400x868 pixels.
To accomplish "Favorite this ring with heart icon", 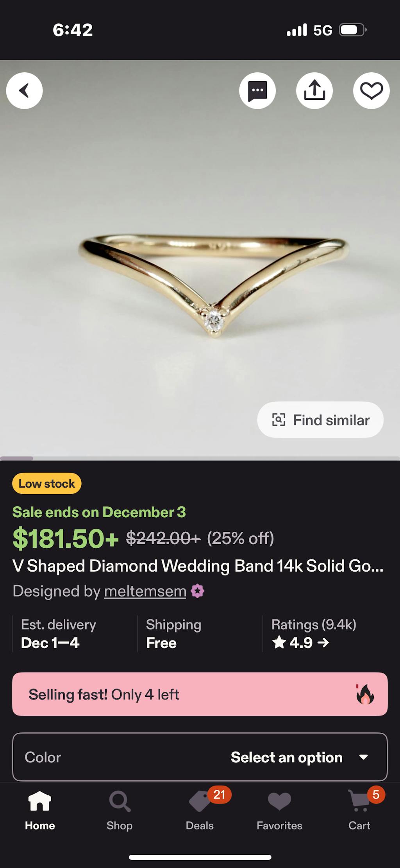I will coord(371,91).
